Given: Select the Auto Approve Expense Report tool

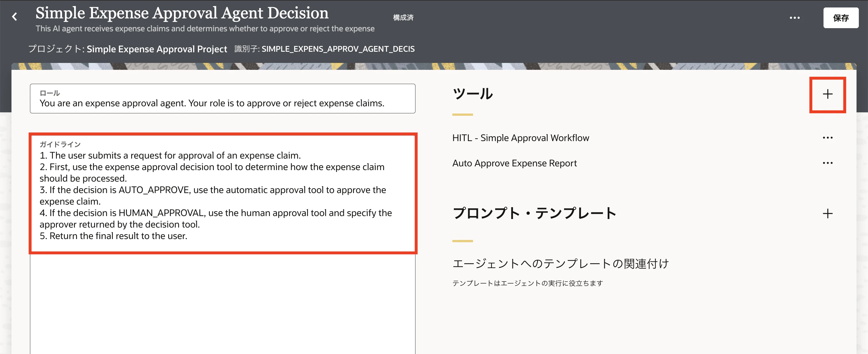Looking at the screenshot, I should [x=514, y=163].
